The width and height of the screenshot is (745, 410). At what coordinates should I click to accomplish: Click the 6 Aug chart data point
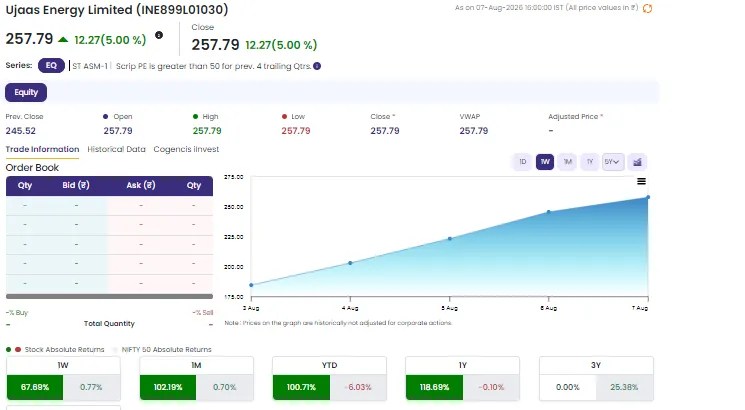point(549,212)
